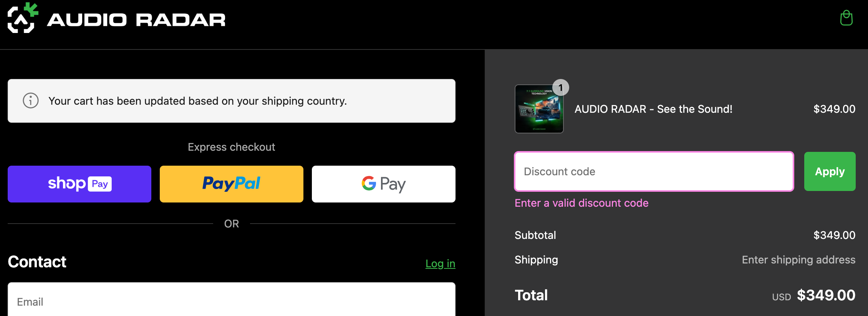Choose Google Pay express checkout
The width and height of the screenshot is (868, 316).
(384, 184)
